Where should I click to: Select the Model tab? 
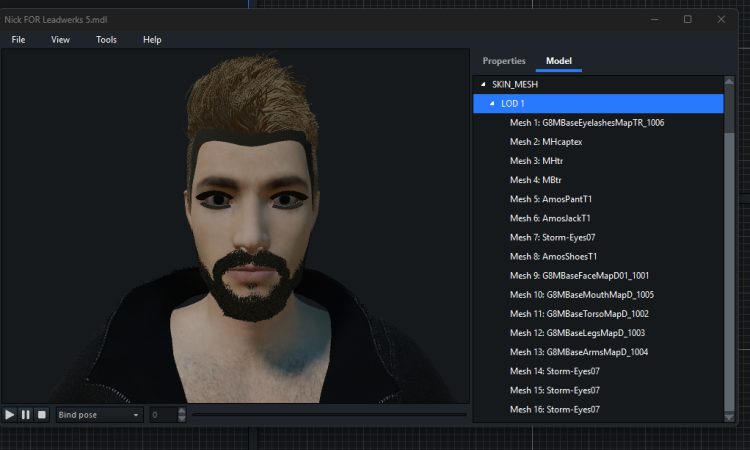[x=558, y=61]
